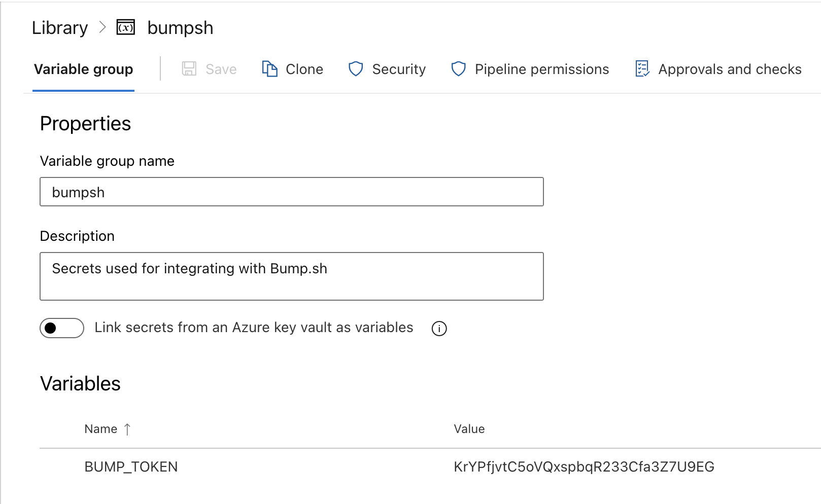Open the Pipeline permissions text label
This screenshot has height=504, width=821.
541,69
